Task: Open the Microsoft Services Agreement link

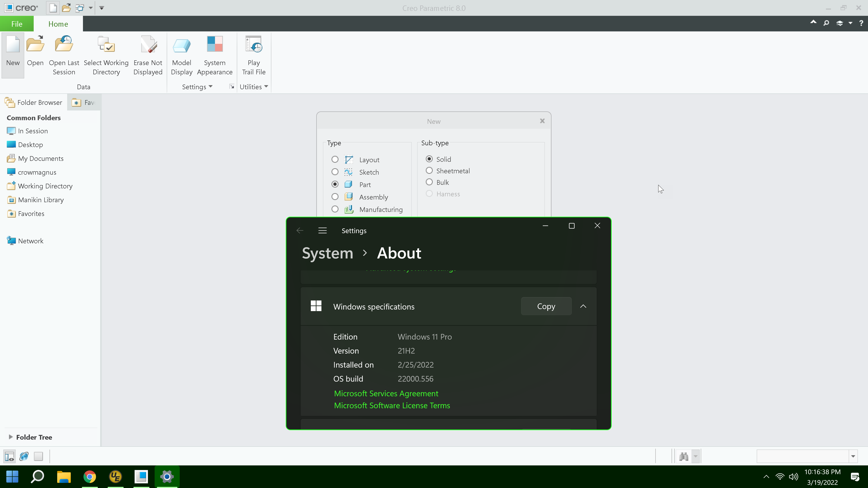Action: (386, 393)
